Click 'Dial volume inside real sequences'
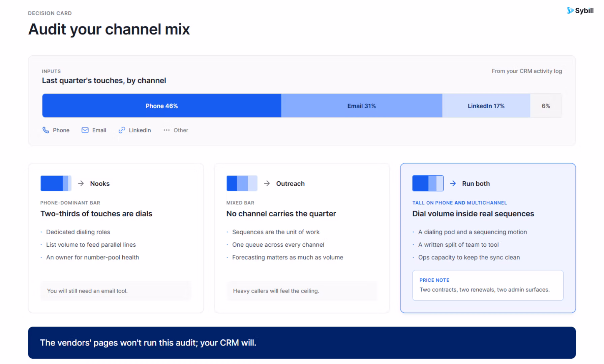 click(x=473, y=214)
